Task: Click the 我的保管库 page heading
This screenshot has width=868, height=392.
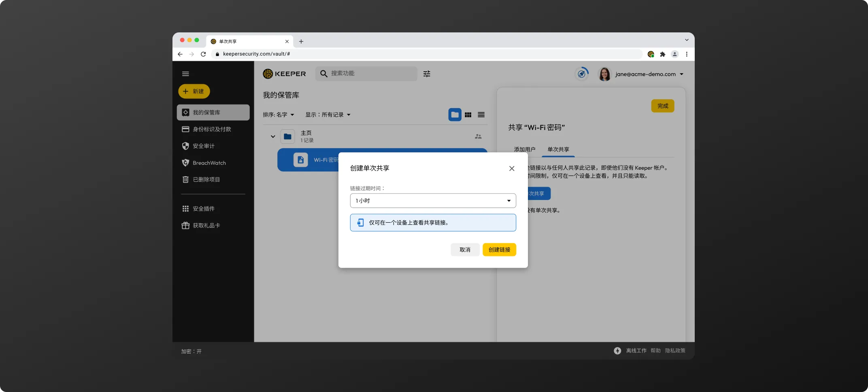Action: click(x=281, y=95)
